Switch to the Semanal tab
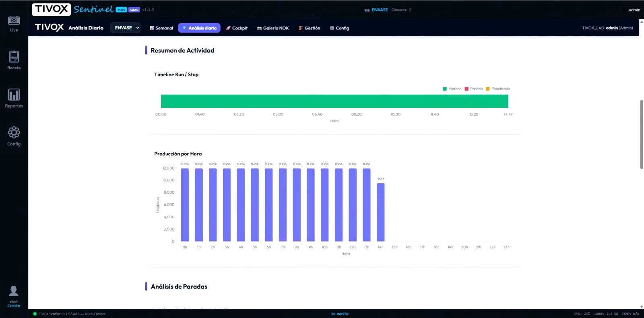 (161, 28)
